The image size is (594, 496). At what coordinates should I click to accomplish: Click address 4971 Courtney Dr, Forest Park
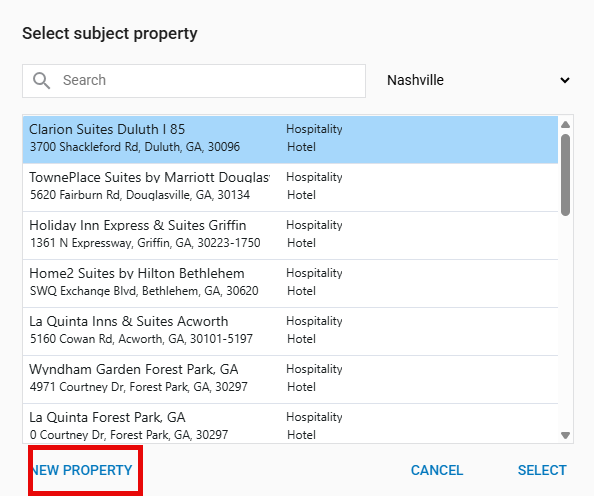pos(139,387)
